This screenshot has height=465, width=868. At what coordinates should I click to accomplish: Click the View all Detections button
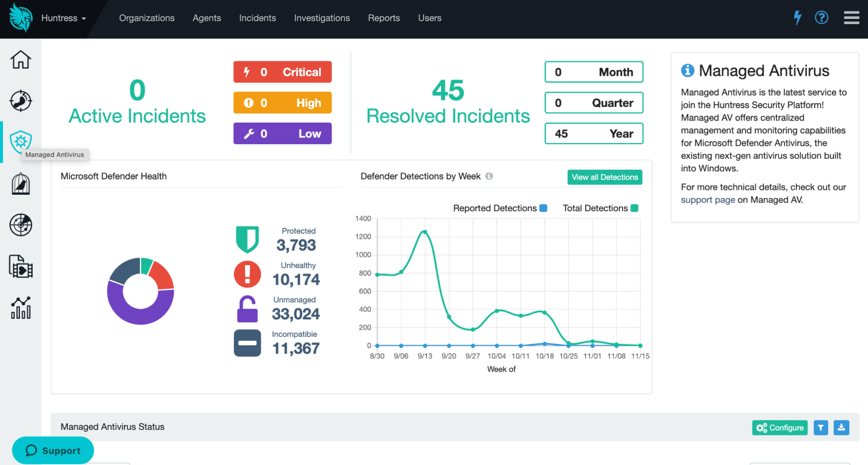coord(605,177)
